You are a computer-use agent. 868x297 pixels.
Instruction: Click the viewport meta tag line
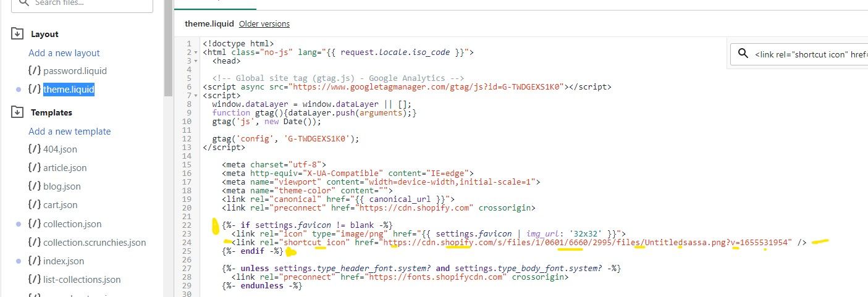[381, 182]
